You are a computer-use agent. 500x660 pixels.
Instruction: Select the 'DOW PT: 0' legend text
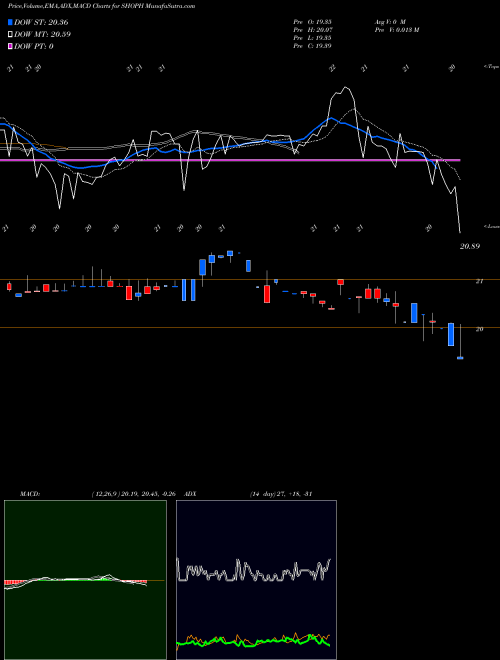tap(33, 46)
